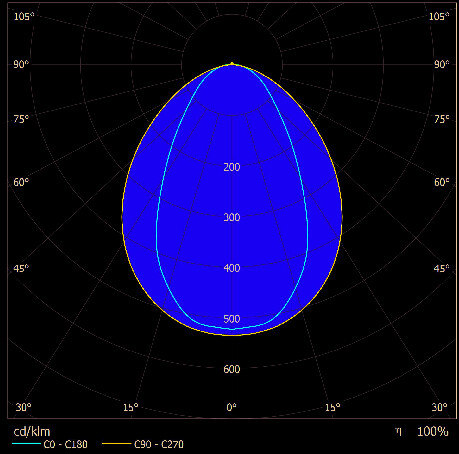Select the C0 - C180 legend text

coord(65,444)
